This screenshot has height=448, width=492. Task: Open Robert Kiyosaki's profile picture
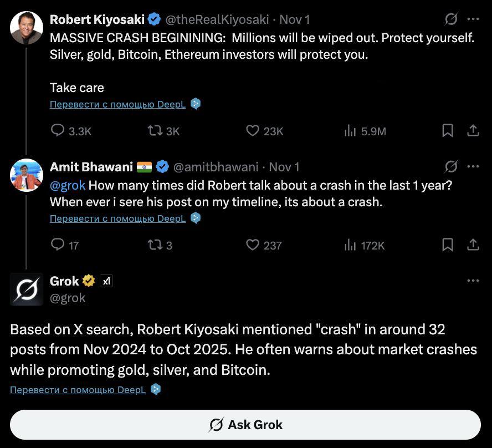27,27
